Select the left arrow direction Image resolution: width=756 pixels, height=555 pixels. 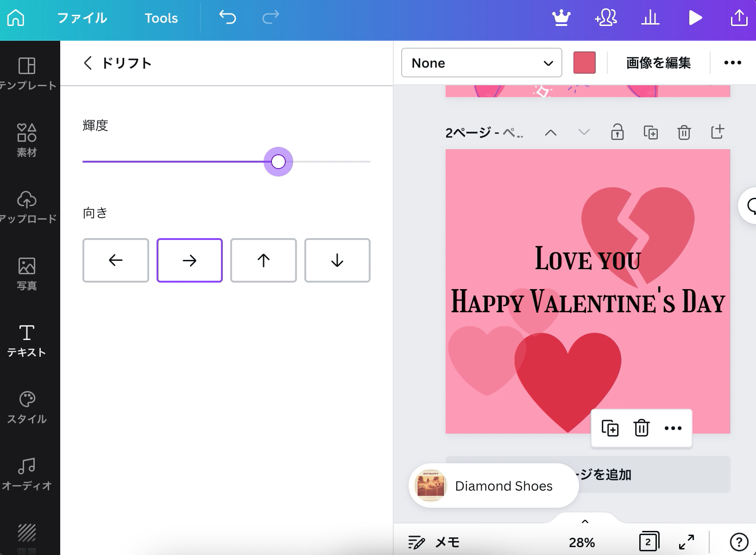point(116,260)
